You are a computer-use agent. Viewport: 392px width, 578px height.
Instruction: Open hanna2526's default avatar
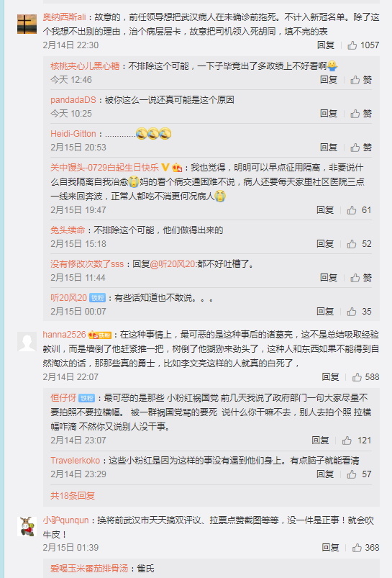tap(27, 341)
